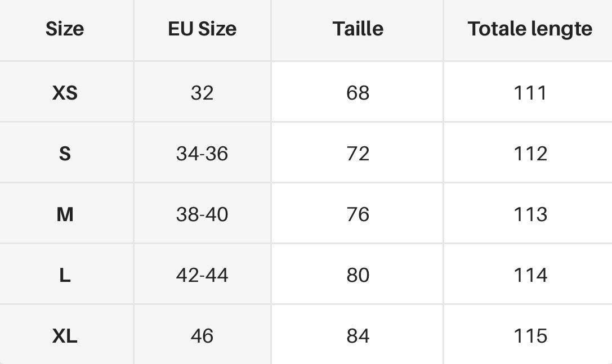Select the M size row label
Image resolution: width=612 pixels, height=364 pixels.
coord(65,214)
